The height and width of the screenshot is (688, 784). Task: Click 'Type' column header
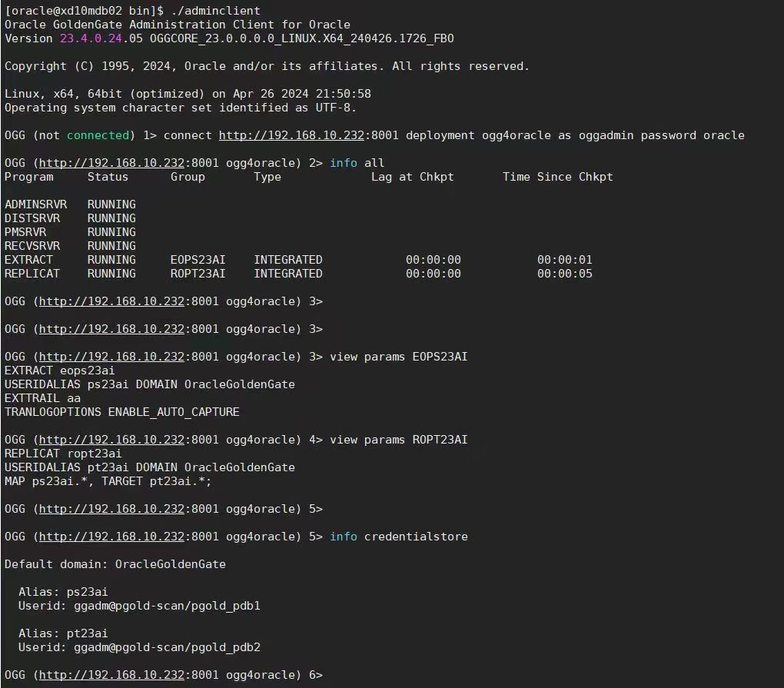point(267,177)
